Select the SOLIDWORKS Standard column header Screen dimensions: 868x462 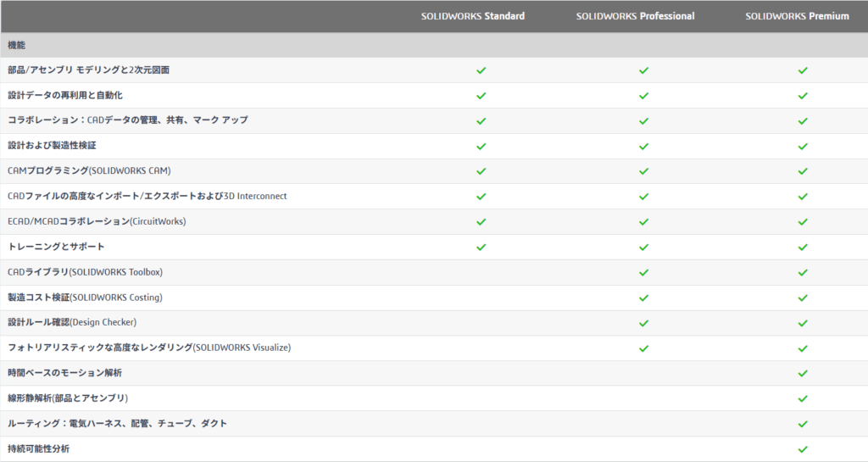(472, 16)
